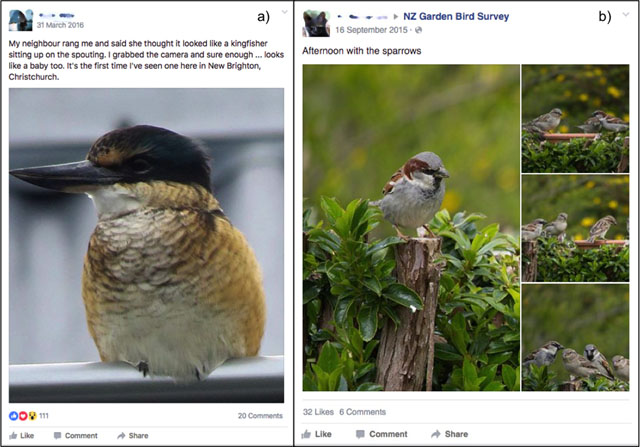The width and height of the screenshot is (640, 447).
Task: Open the large kingfisher photo
Action: point(146,245)
